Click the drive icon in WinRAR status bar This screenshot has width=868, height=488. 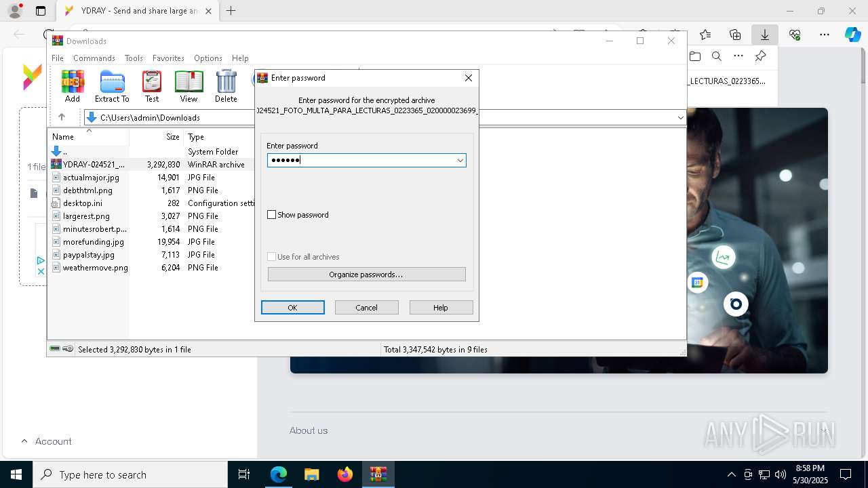(x=55, y=349)
